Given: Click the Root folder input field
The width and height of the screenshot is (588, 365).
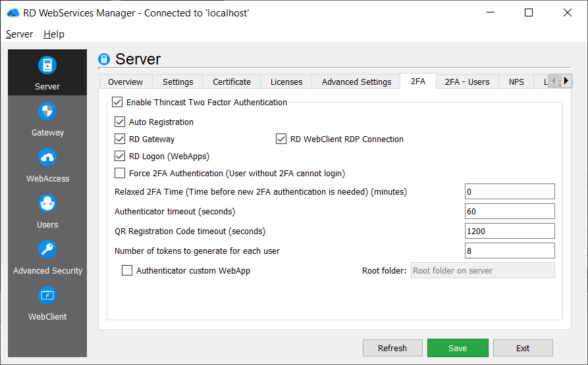Looking at the screenshot, I should click(x=483, y=270).
